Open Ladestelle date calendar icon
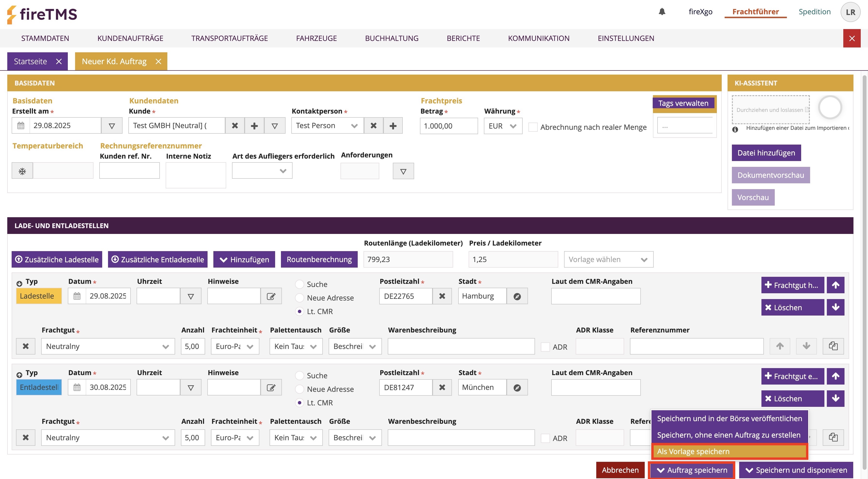This screenshot has width=868, height=479. 77,296
